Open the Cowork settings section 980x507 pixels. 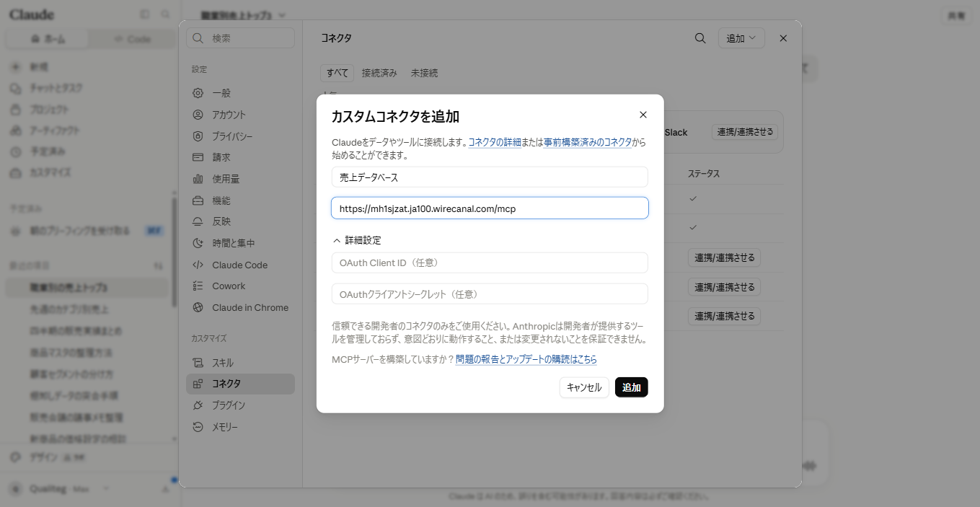[240, 286]
